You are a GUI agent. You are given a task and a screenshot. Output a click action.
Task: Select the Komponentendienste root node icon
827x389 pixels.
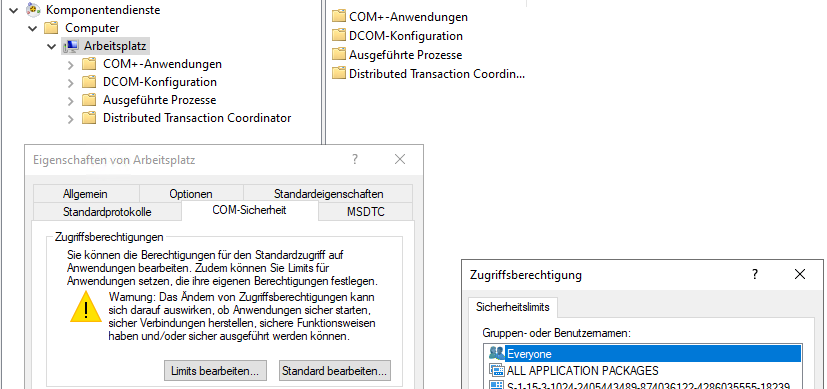coord(33,9)
